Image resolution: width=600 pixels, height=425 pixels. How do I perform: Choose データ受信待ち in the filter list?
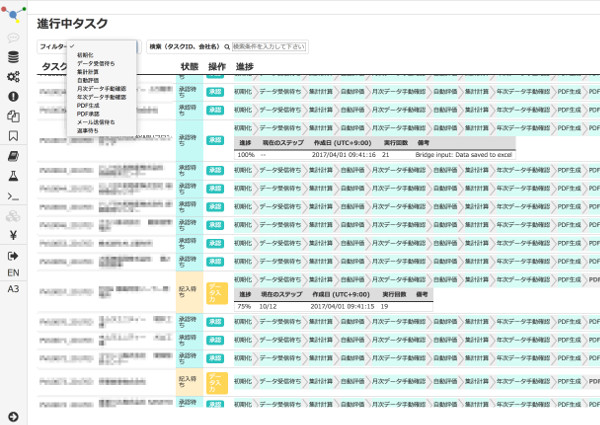[96, 64]
